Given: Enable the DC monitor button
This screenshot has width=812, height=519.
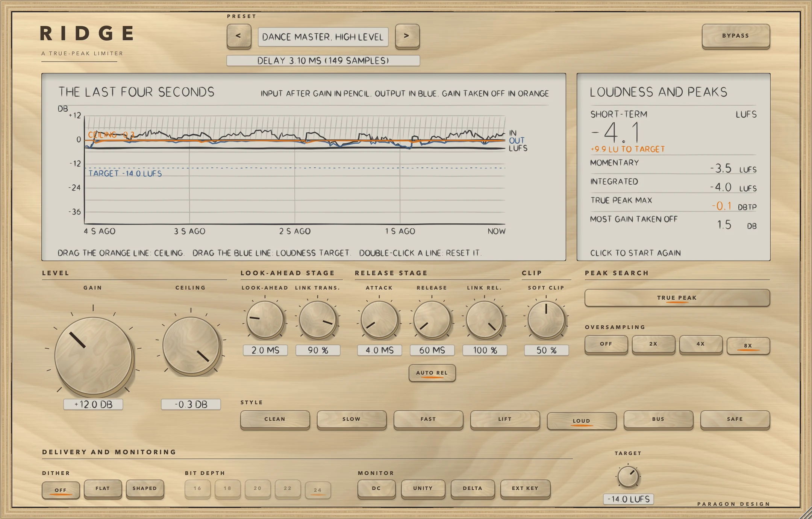Looking at the screenshot, I should click(376, 489).
